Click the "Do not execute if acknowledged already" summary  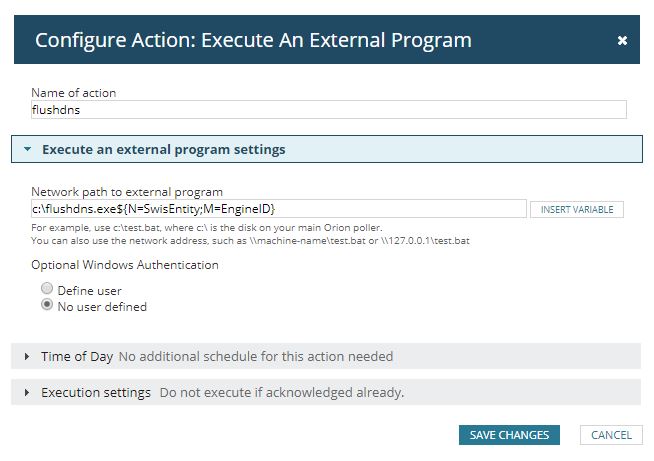[x=282, y=393]
